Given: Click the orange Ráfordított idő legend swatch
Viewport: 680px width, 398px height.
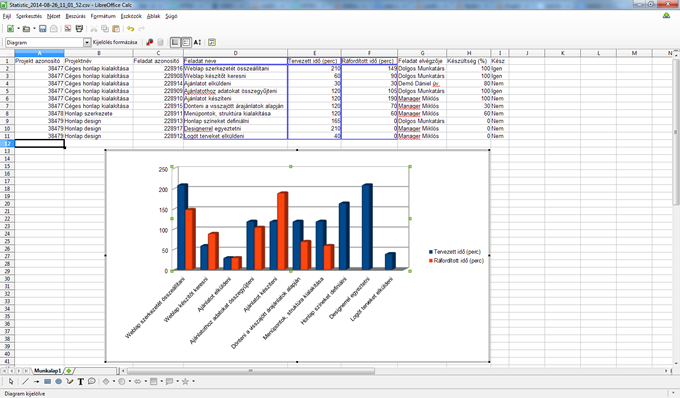Looking at the screenshot, I should [431, 261].
